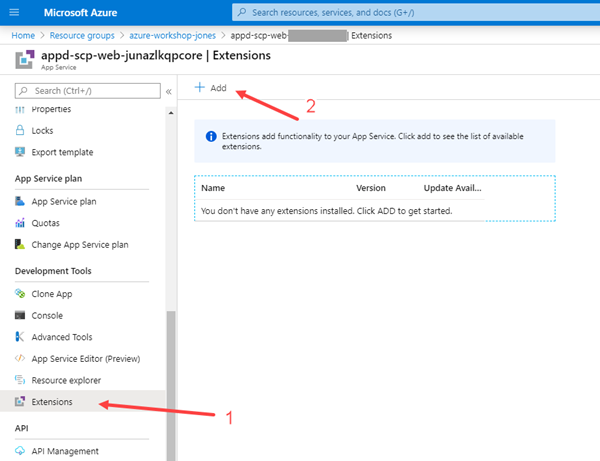Open Resource groups breadcrumb link
The height and width of the screenshot is (461, 600).
(83, 35)
